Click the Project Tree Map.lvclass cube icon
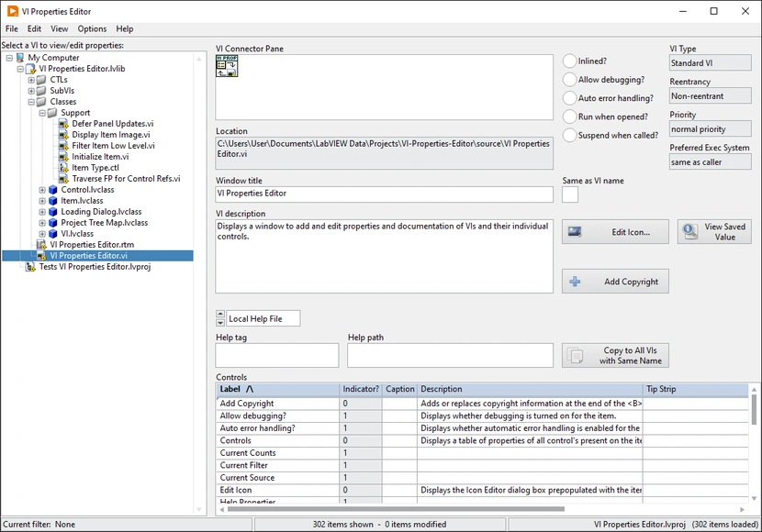The height and width of the screenshot is (532, 762). 53,223
